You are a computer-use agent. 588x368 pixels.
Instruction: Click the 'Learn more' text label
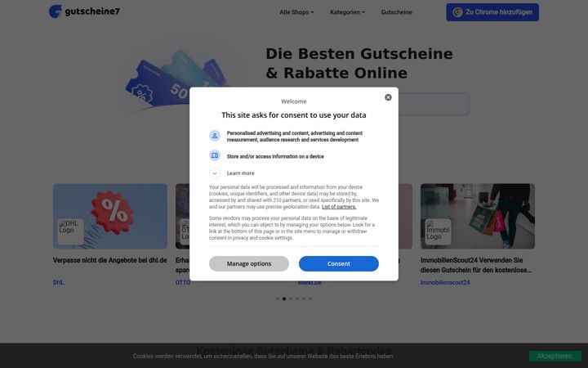coord(240,173)
